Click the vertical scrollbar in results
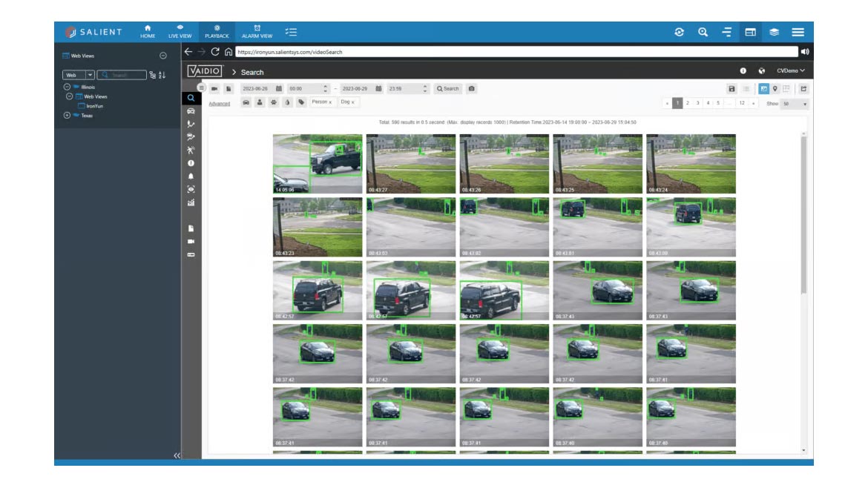This screenshot has height=488, width=868. [x=803, y=215]
